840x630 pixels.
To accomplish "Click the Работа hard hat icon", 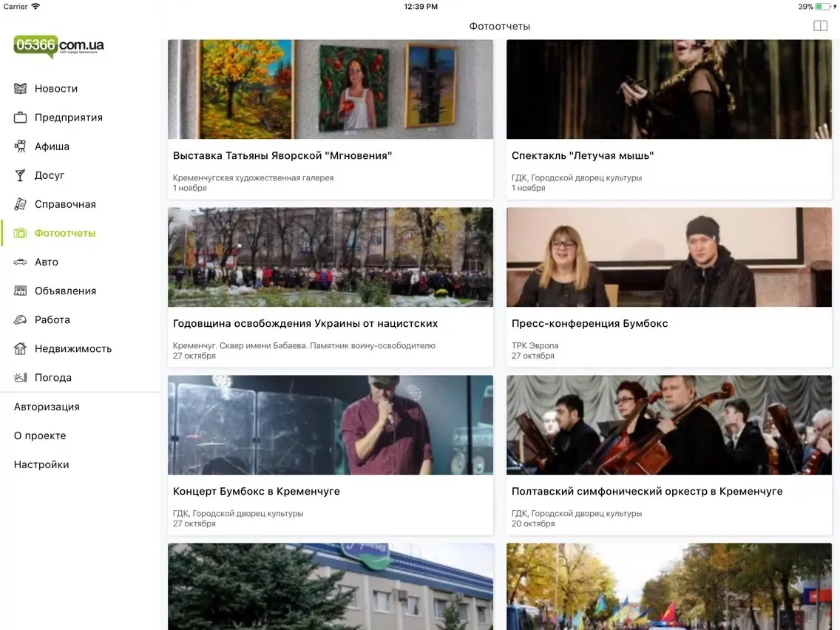I will [x=21, y=320].
